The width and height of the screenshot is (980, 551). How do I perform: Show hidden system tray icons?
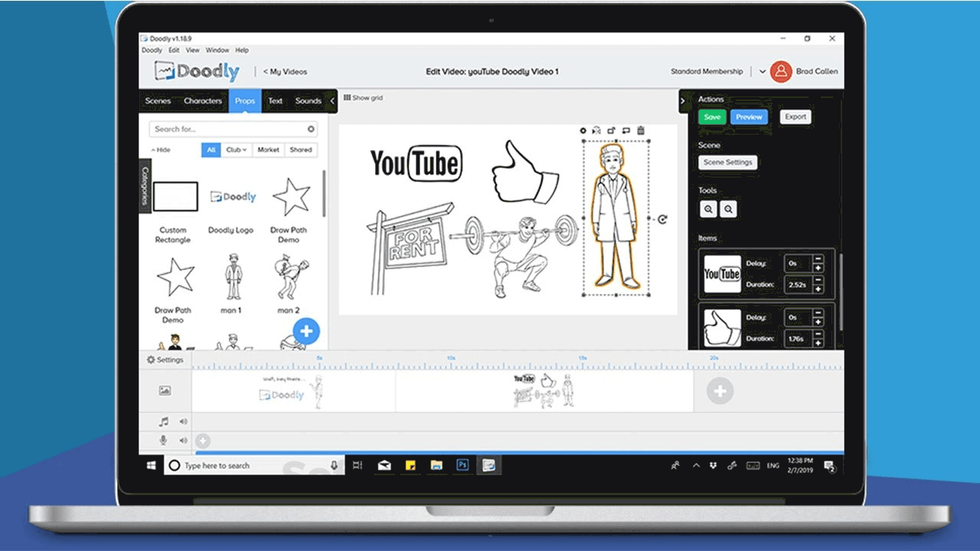pyautogui.click(x=696, y=465)
